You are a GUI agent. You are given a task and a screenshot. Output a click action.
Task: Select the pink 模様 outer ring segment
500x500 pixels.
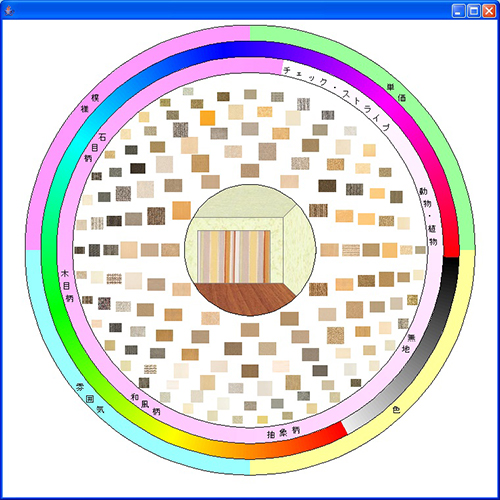click(90, 103)
